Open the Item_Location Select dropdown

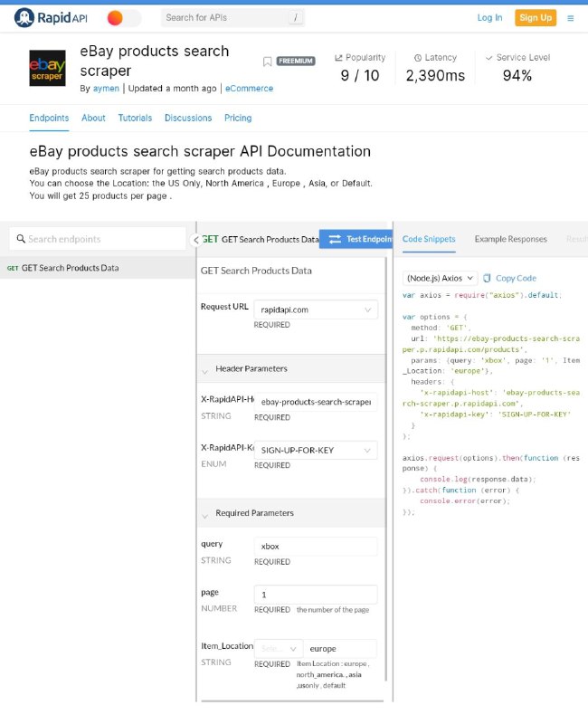[x=279, y=648]
